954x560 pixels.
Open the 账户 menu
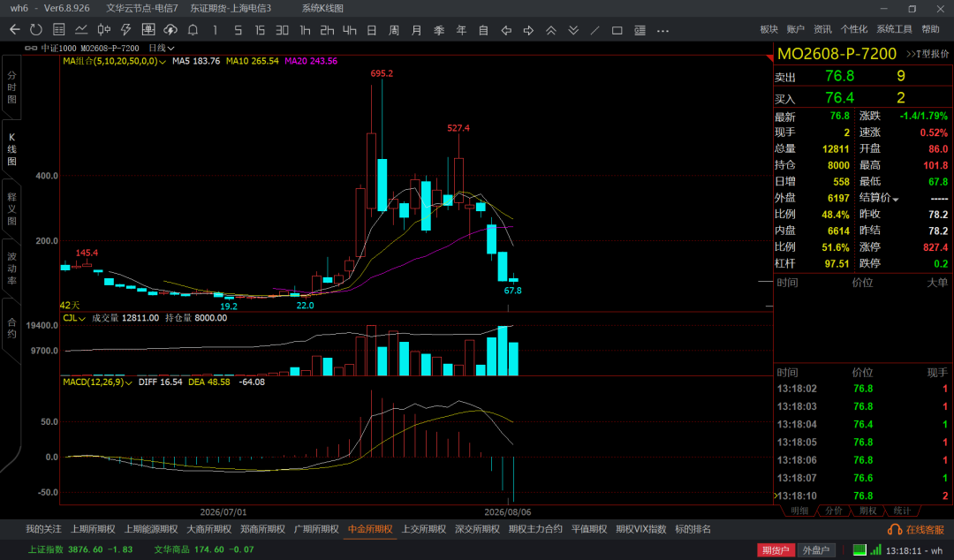(x=796, y=29)
